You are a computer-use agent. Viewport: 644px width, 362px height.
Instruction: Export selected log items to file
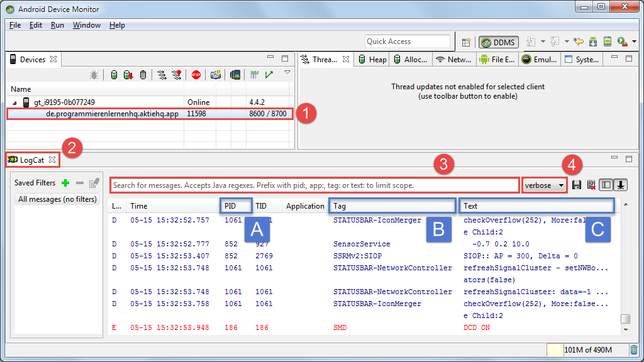tap(577, 185)
